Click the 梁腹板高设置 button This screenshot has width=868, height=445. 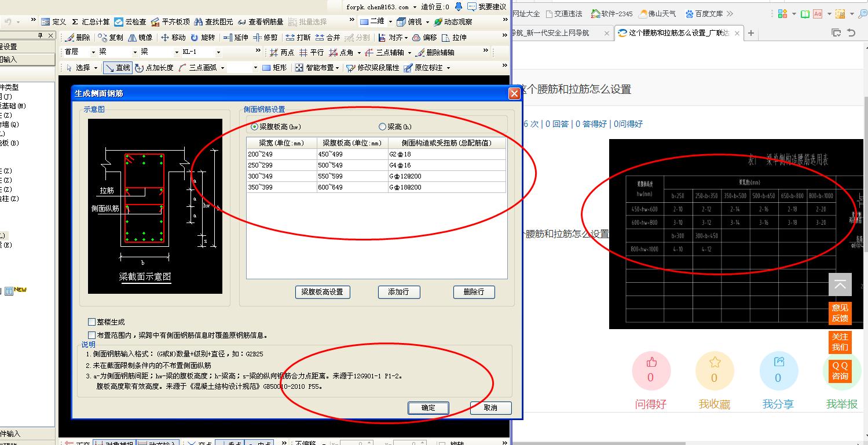pos(323,292)
